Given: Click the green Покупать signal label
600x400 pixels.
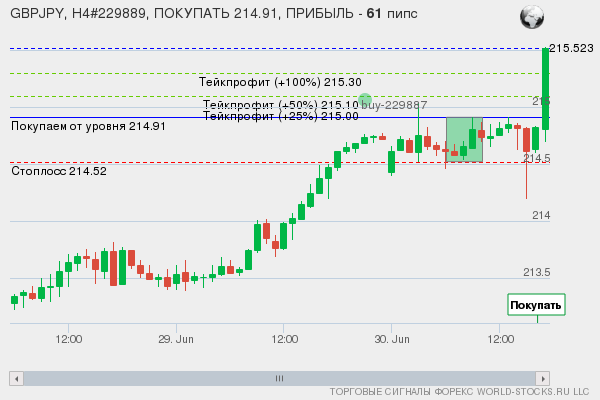Looking at the screenshot, I should click(536, 305).
